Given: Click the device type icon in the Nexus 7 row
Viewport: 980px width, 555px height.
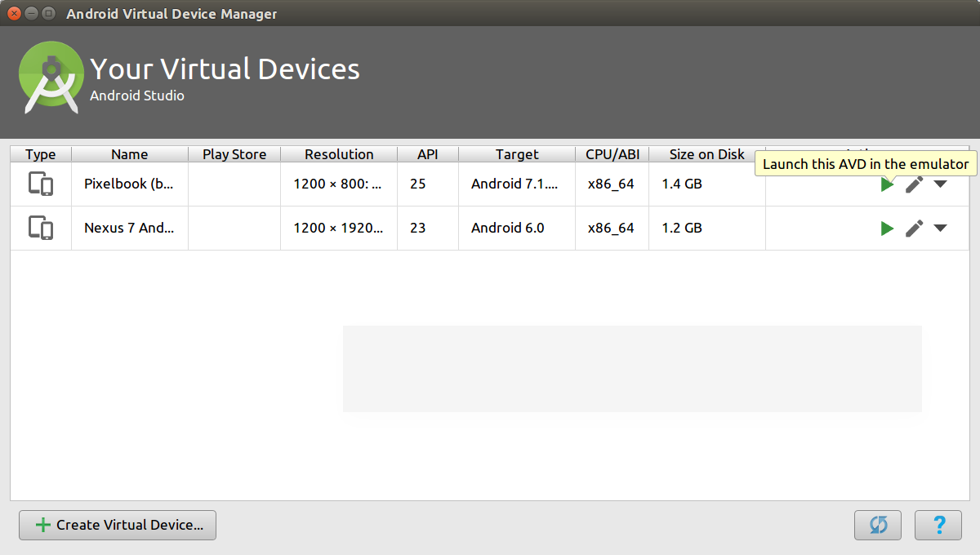Looking at the screenshot, I should click(41, 229).
